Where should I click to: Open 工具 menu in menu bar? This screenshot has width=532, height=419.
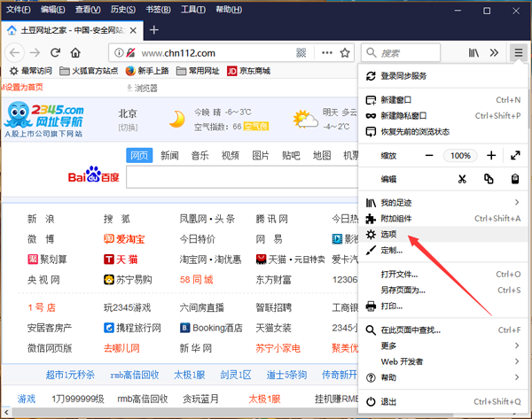tap(193, 10)
